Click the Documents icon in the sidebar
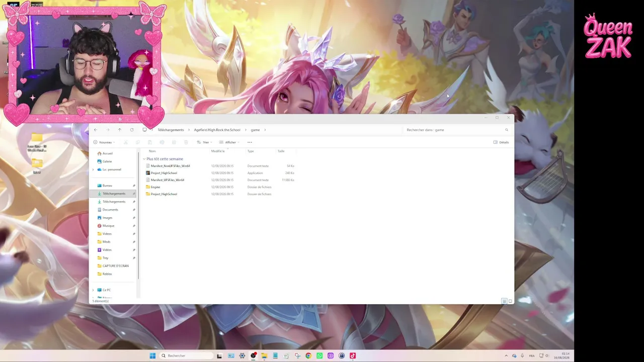This screenshot has width=644, height=362. 100,210
